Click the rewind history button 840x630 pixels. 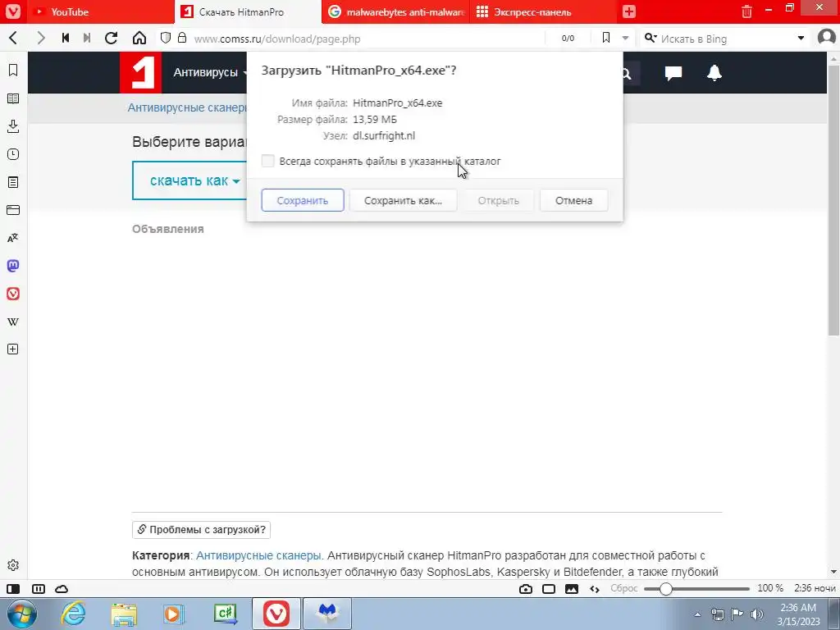(x=66, y=38)
